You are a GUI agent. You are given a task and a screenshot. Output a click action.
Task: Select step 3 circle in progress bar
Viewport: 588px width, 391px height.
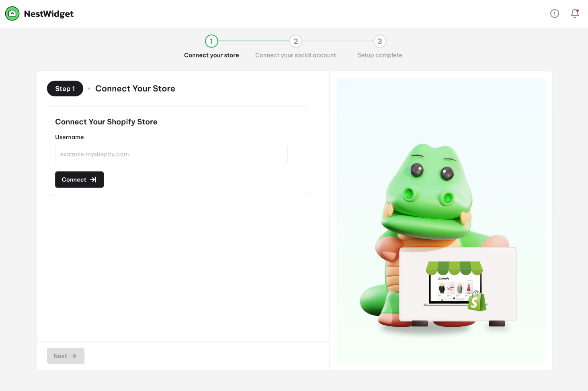pos(380,41)
